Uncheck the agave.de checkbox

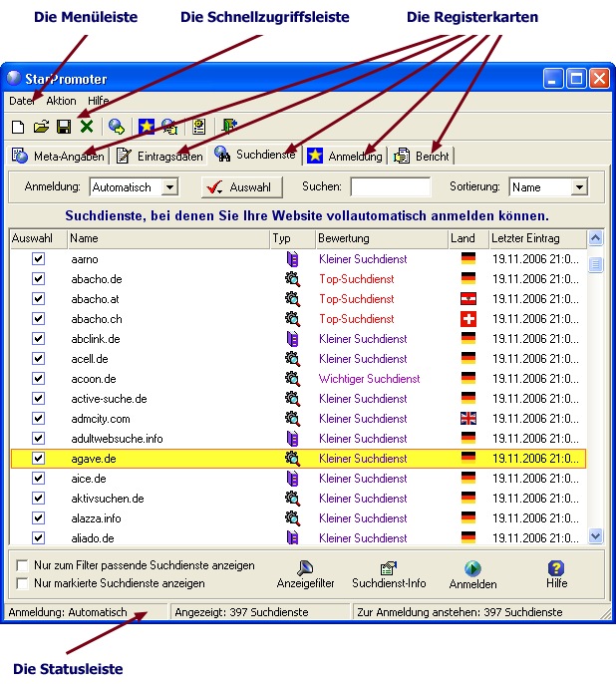(38, 458)
